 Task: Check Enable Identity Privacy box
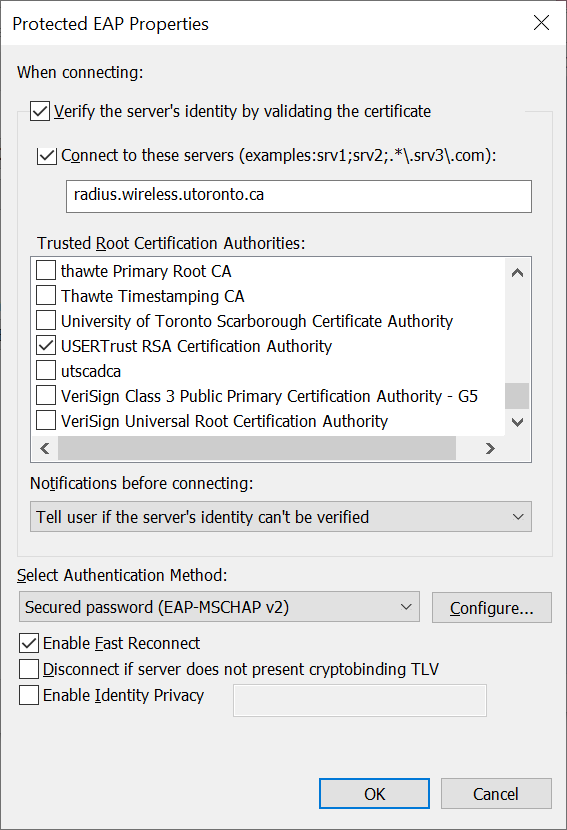[29, 695]
